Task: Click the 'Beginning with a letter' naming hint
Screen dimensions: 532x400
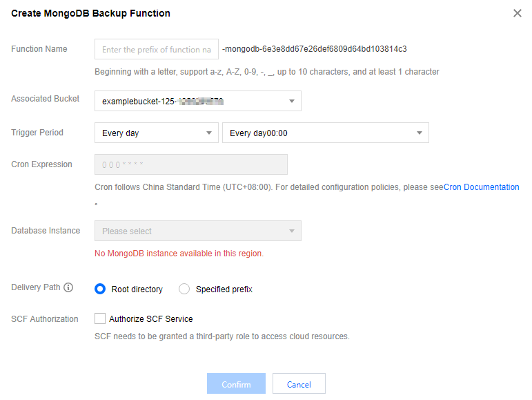Action: (266, 72)
